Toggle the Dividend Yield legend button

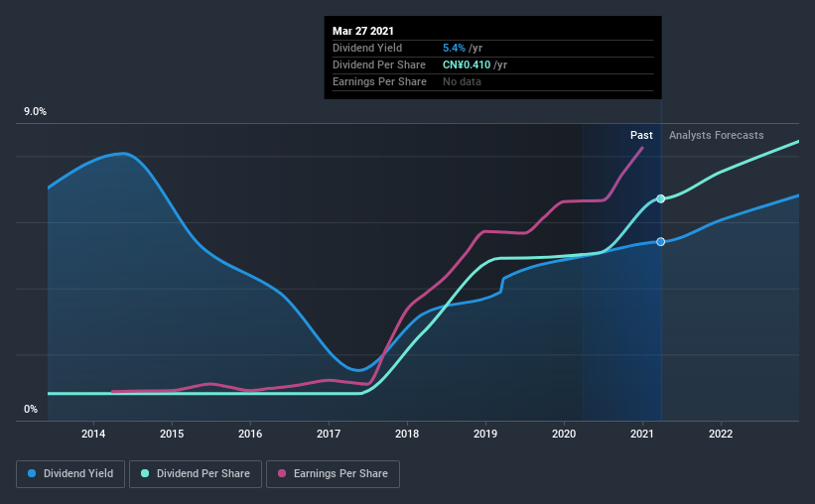(x=70, y=474)
